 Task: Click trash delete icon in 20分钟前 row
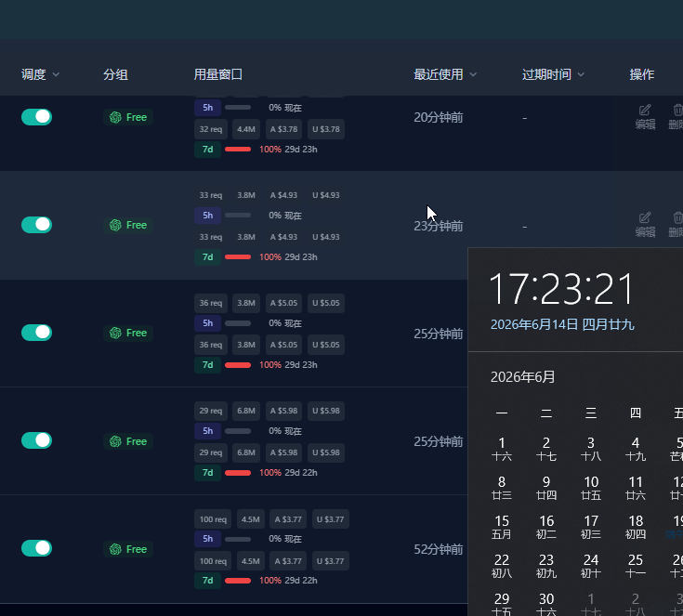(677, 110)
